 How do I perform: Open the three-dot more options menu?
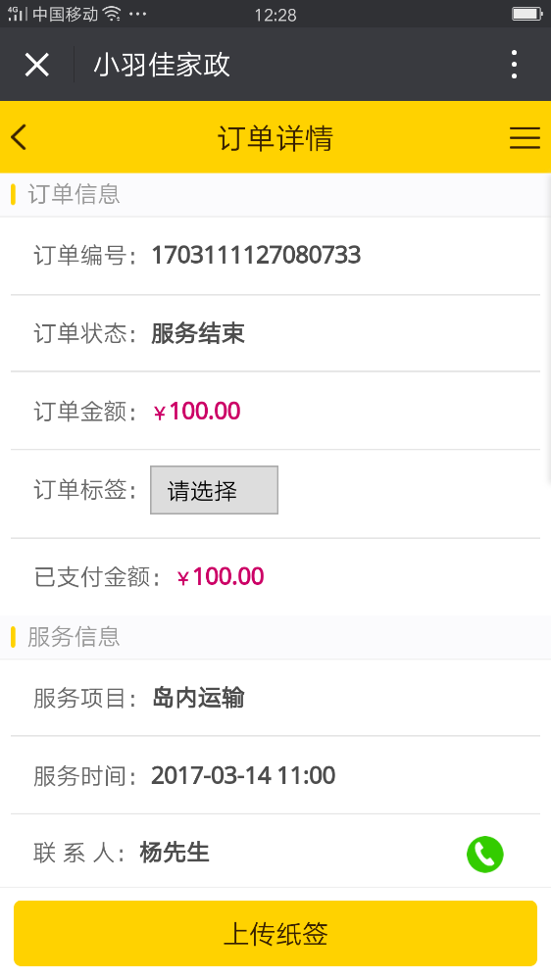click(x=514, y=65)
